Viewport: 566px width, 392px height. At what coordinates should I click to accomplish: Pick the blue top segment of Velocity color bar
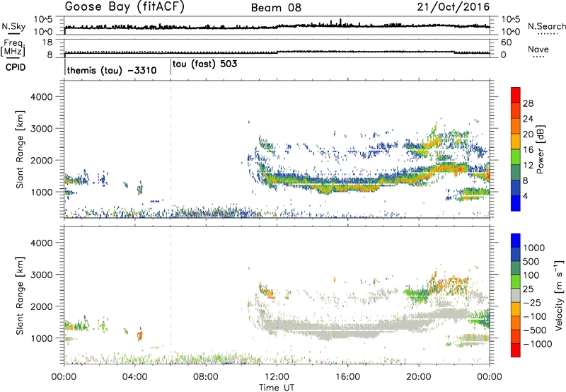(x=516, y=241)
